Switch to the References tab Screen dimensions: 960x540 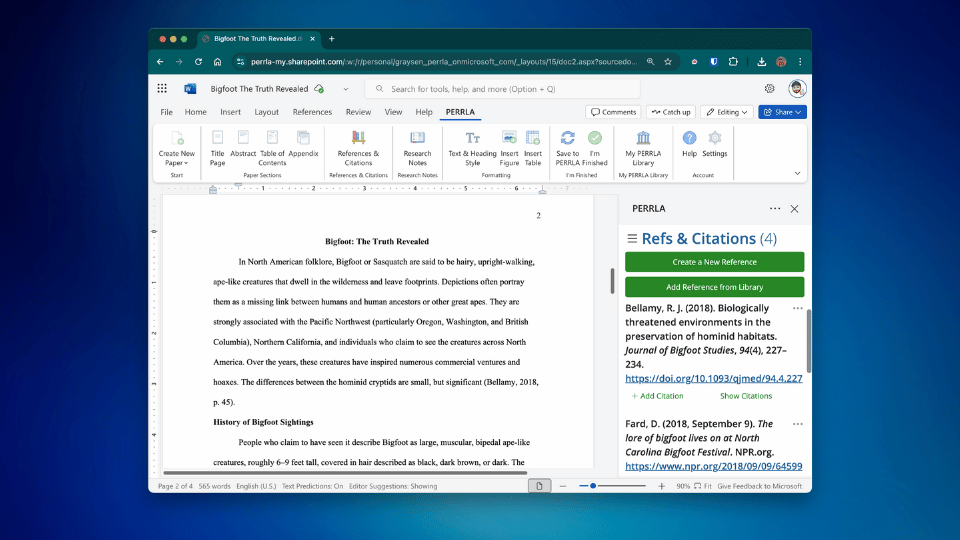point(312,112)
